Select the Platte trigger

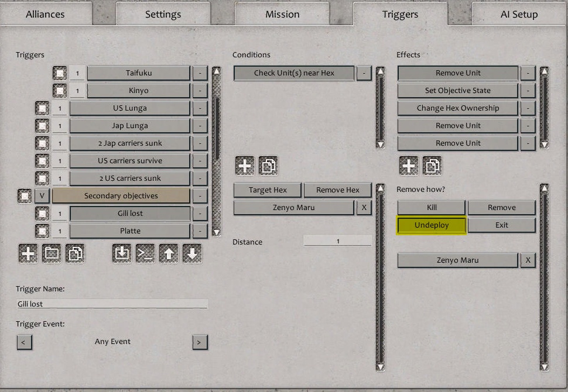tap(130, 231)
